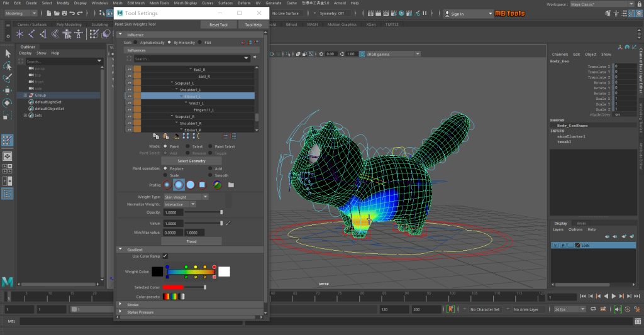Open the Anim tab in layer editor

point(580,223)
